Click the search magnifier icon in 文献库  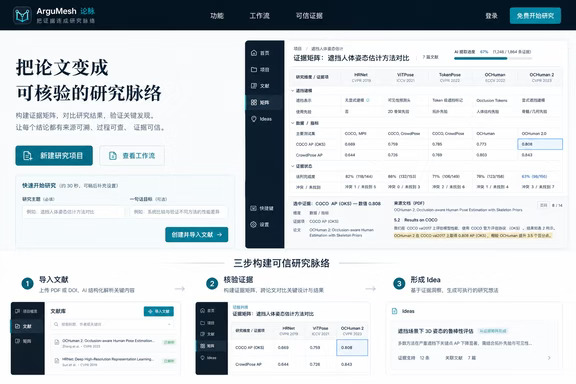point(56,324)
